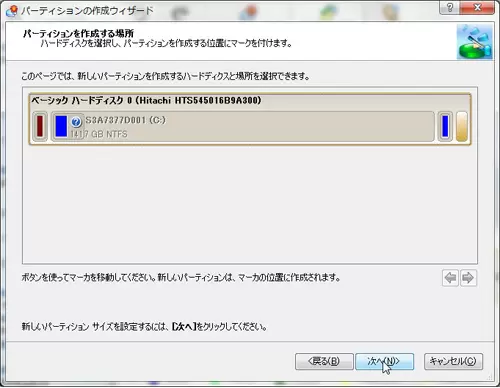Screen dimensions: 500x388
Task: Select the small blue partition near right end
Action: pos(445,126)
